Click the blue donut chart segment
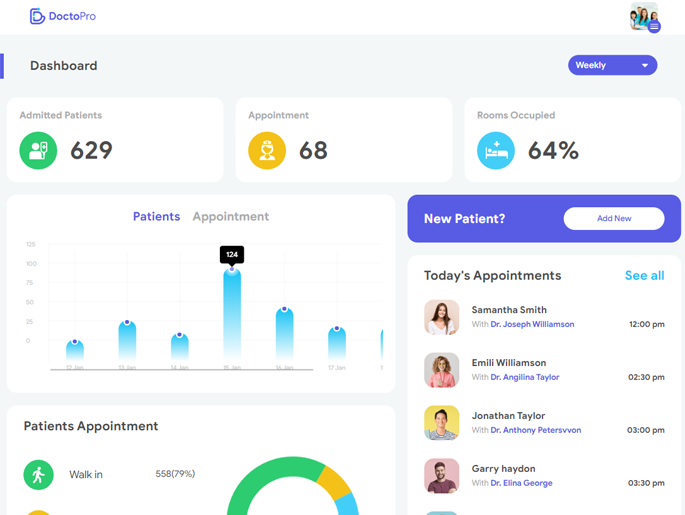The height and width of the screenshot is (515, 685). 347,505
